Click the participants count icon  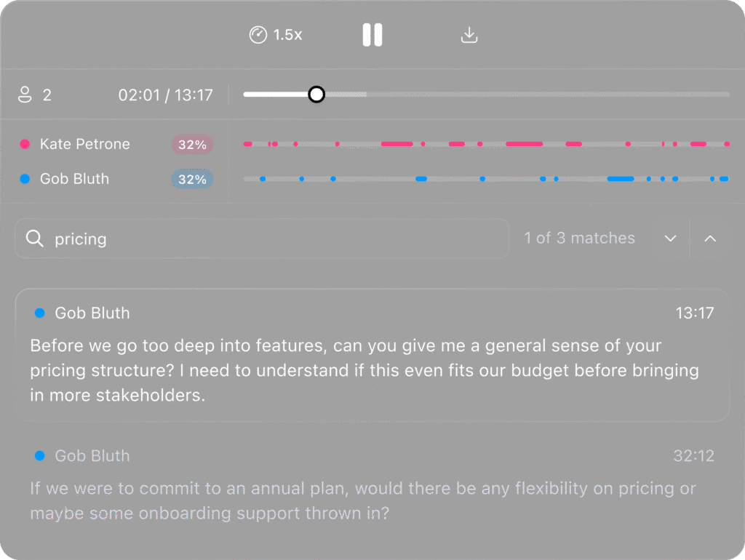[25, 95]
